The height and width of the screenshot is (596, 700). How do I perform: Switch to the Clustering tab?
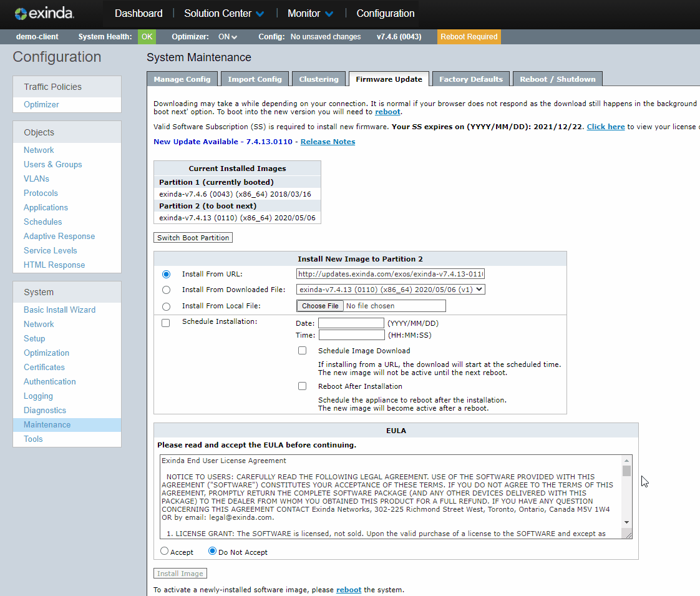click(319, 79)
